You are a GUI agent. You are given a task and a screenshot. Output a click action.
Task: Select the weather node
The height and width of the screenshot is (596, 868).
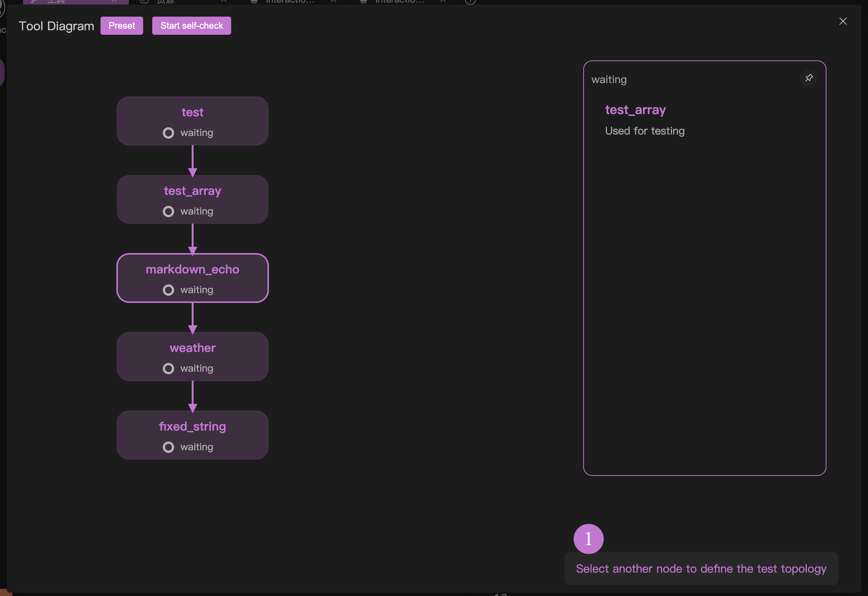tap(193, 348)
